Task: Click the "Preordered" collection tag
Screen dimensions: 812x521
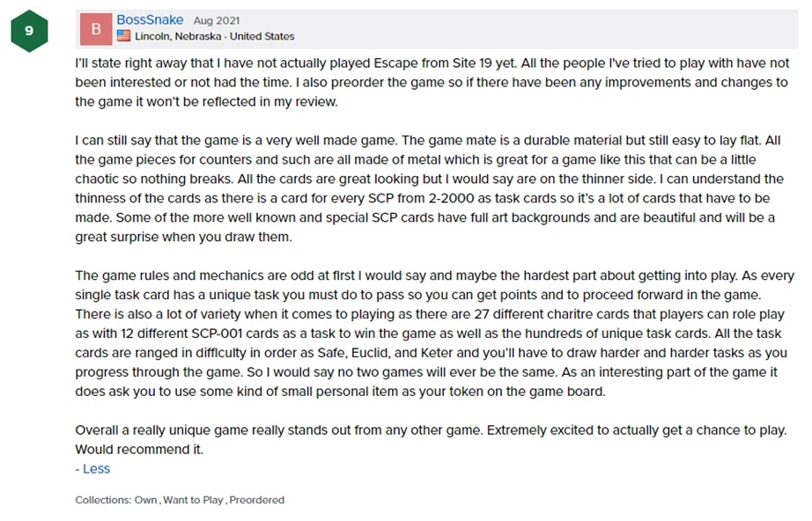Action: tap(257, 500)
